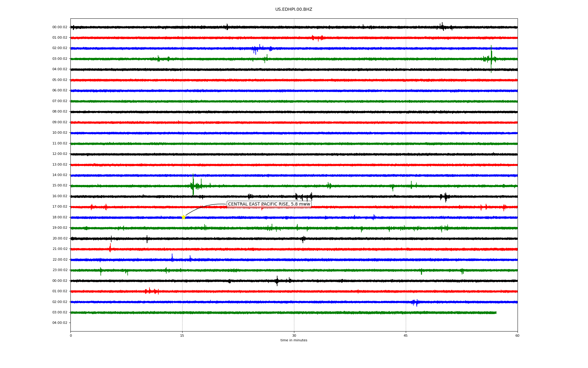Viewport: 588px width, 368px height.
Task: Click the 20:00:02 time label
Action: point(60,239)
